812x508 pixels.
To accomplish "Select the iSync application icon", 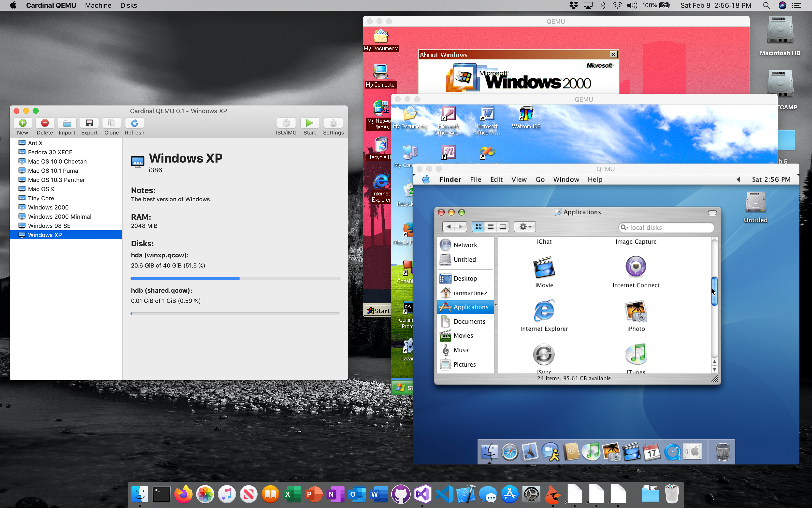I will 544,354.
